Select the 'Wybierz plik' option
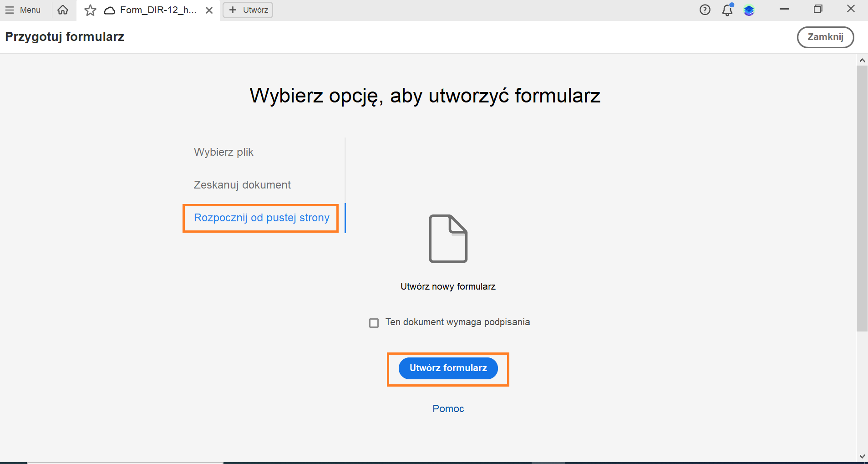868x464 pixels. 223,152
